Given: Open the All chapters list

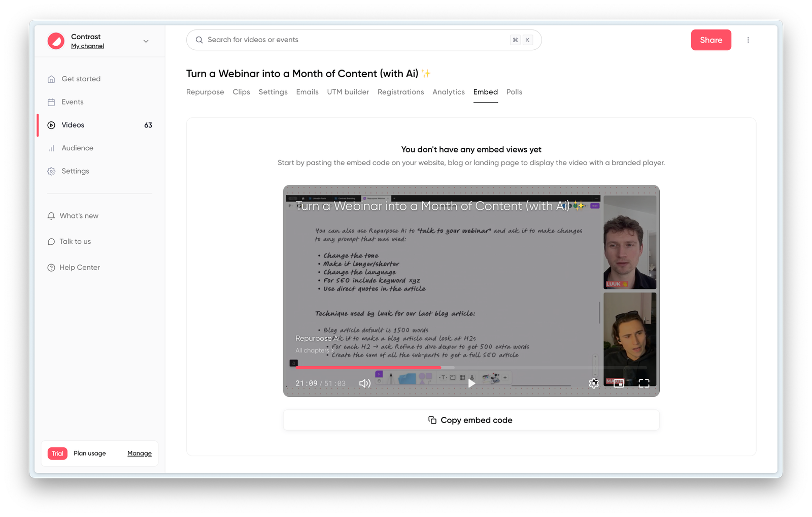Looking at the screenshot, I should click(x=313, y=350).
